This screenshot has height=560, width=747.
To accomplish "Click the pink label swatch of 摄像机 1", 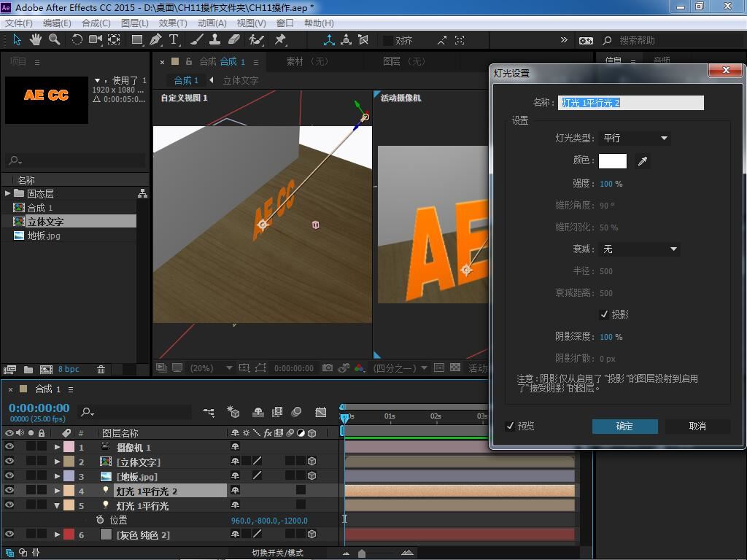I will (x=69, y=447).
